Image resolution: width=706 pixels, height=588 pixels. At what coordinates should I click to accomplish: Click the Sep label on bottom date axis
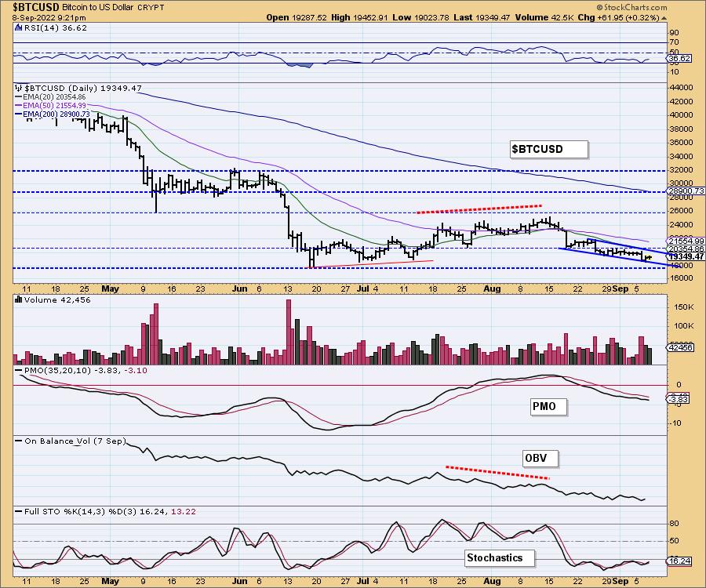pyautogui.click(x=620, y=581)
